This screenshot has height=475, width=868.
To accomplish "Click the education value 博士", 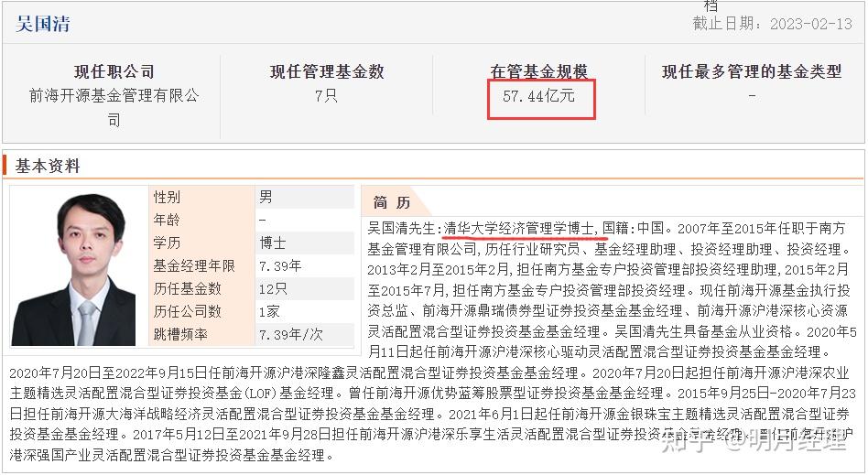I will click(x=272, y=243).
